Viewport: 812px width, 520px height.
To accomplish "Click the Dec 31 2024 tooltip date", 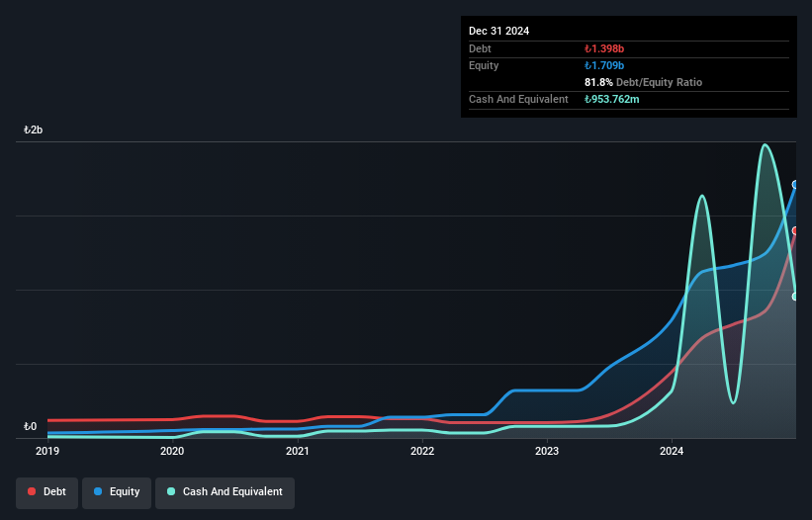I will [x=498, y=31].
